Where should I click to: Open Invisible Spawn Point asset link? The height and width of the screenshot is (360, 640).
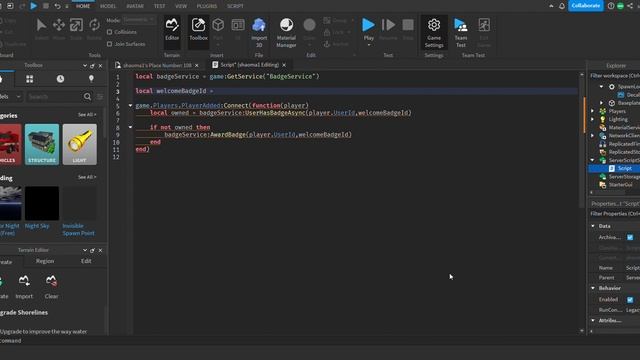(x=78, y=229)
